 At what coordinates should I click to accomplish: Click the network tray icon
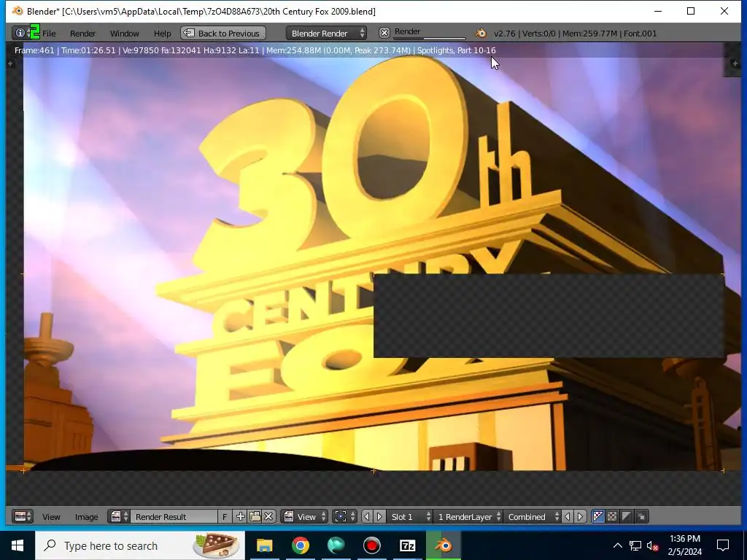[x=635, y=545]
